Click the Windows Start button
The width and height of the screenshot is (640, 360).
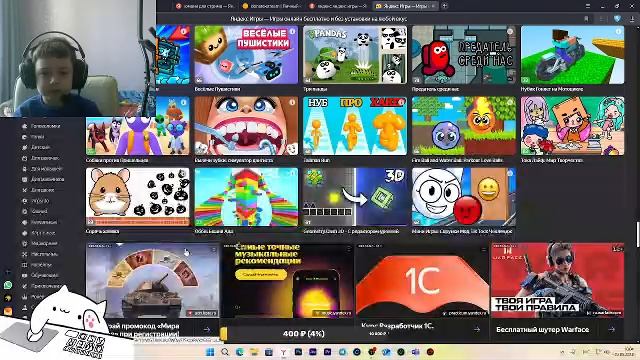(x=210, y=352)
